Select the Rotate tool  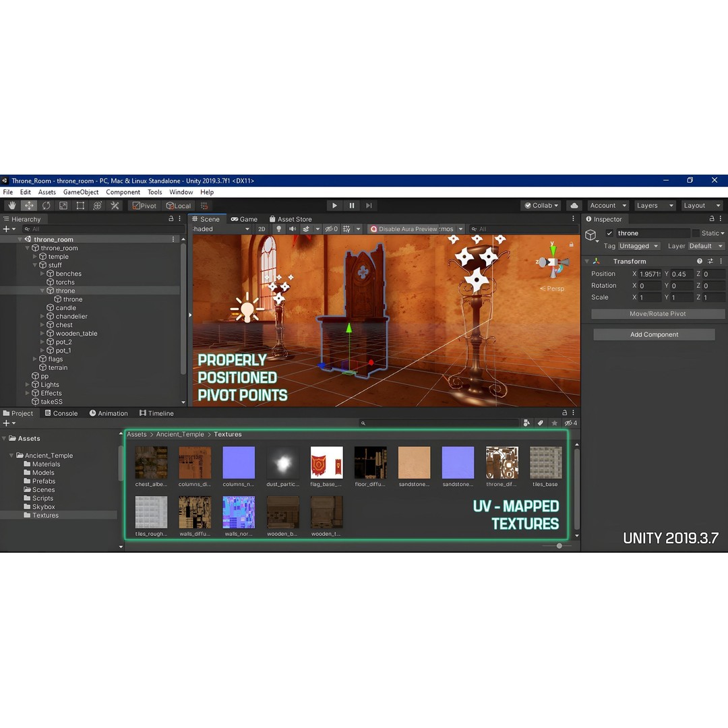click(46, 206)
